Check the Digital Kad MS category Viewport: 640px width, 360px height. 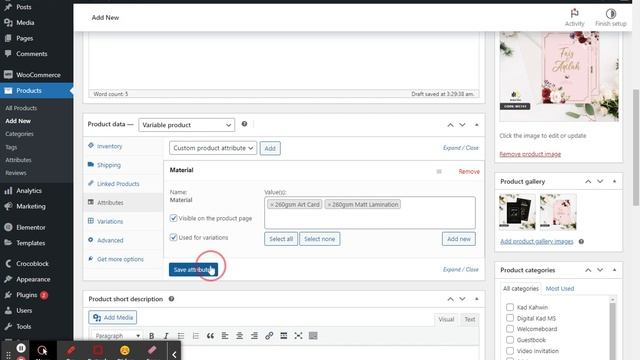coord(510,318)
